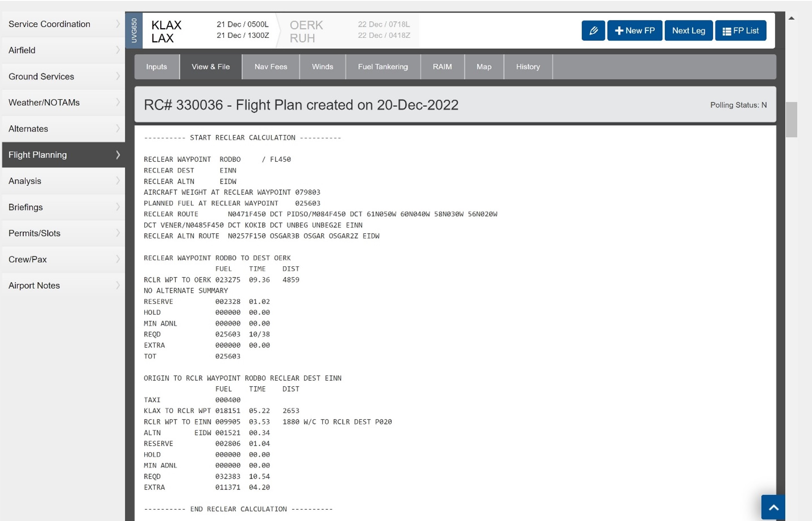Viewport: 812px width, 521px height.
Task: Click the RECLEAR ALTN ROUTE line
Action: [x=261, y=236]
